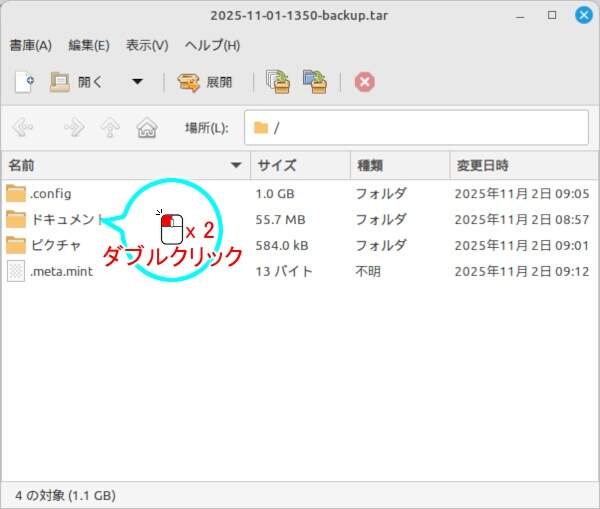Click the date 2025年11月 2日 08:57
The height and width of the screenshot is (509, 600).
click(522, 220)
